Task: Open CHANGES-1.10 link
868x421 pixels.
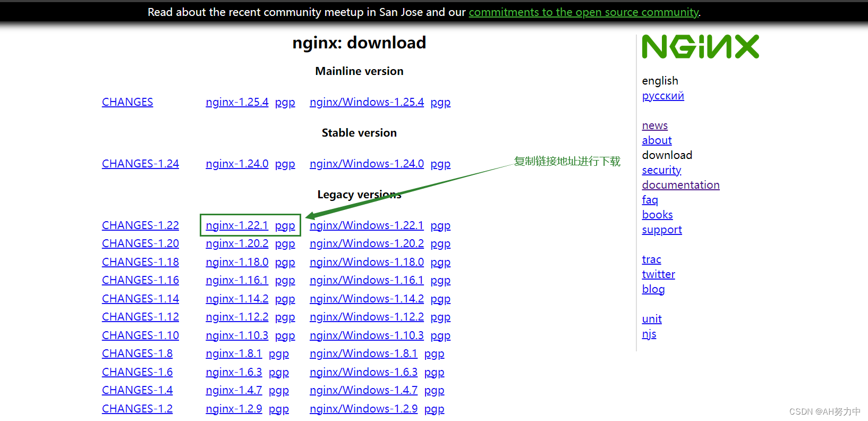Action: (x=140, y=335)
